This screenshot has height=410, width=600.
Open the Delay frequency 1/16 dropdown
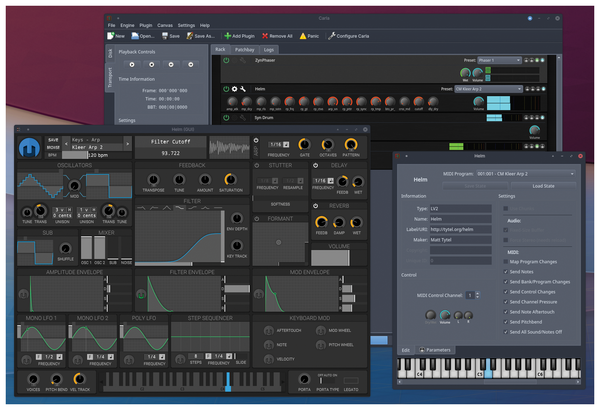[x=323, y=180]
